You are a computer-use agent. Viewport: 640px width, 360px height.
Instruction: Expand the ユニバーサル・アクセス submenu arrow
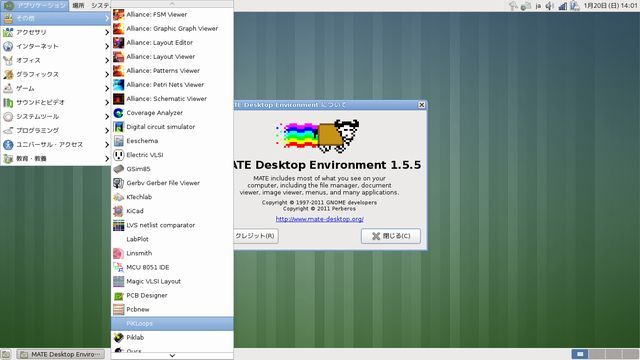point(107,145)
